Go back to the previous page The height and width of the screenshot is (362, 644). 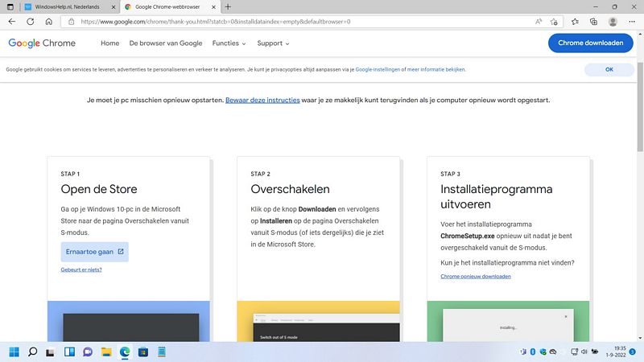click(x=12, y=22)
